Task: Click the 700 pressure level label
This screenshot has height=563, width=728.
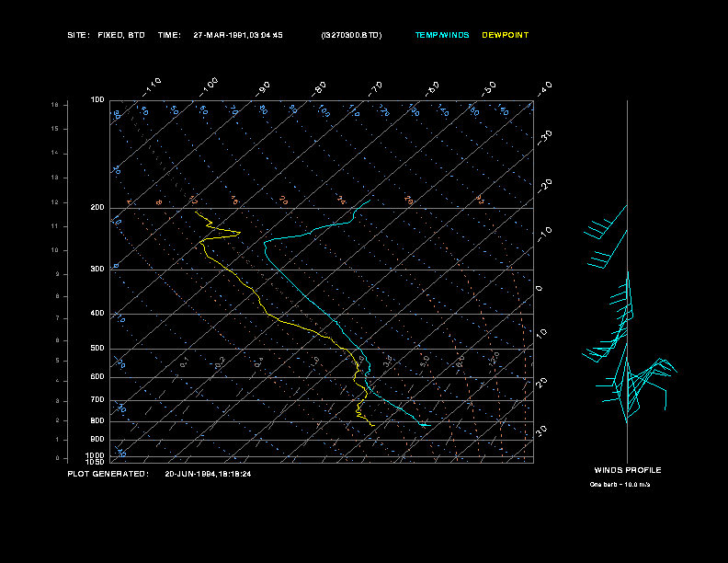Action: (97, 399)
